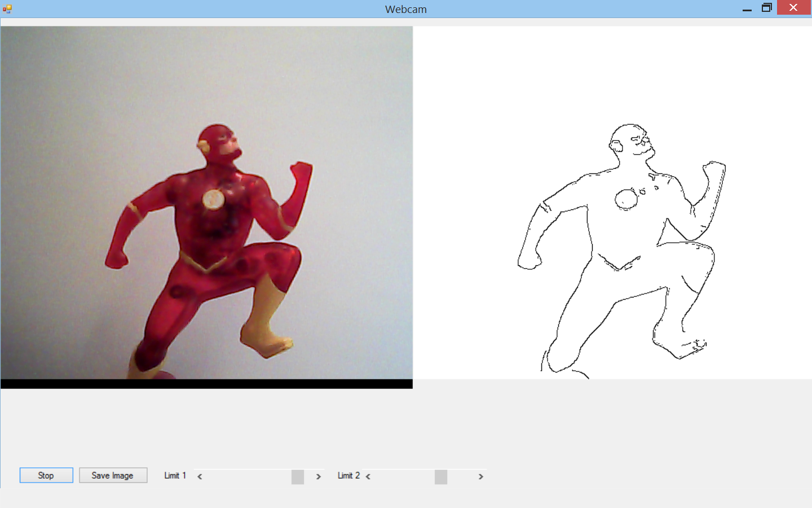The image size is (812, 508).
Task: Click the left arrow of Limit 2 scrollbar
Action: click(x=368, y=476)
